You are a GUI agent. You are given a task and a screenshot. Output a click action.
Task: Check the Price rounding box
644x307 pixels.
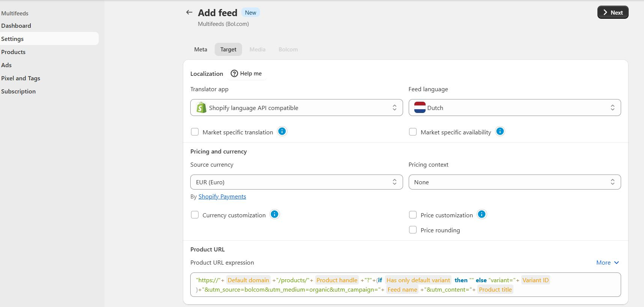click(413, 230)
